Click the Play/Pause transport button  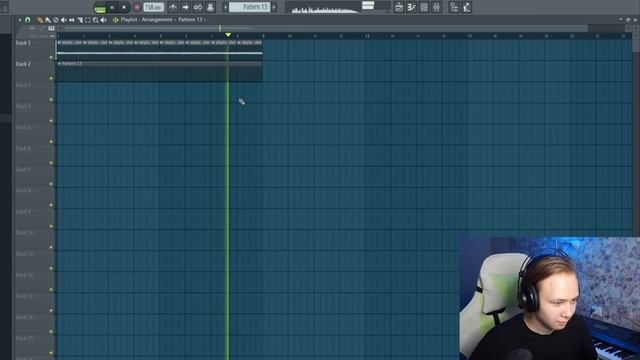[x=112, y=7]
